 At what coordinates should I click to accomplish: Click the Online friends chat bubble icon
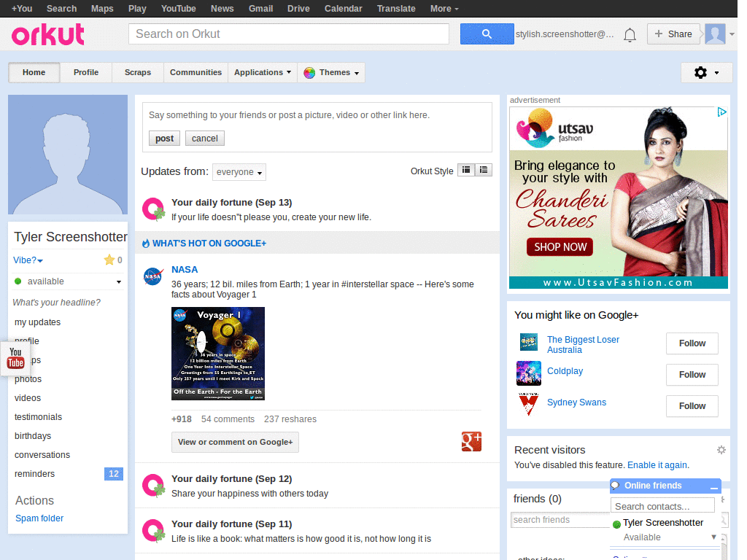615,485
